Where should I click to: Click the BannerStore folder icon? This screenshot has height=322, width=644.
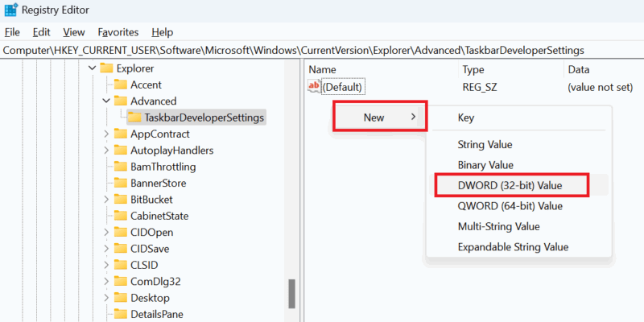coord(120,184)
